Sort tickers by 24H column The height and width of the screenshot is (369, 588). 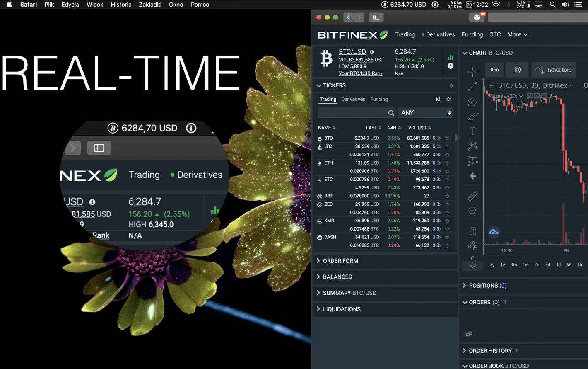(x=394, y=128)
